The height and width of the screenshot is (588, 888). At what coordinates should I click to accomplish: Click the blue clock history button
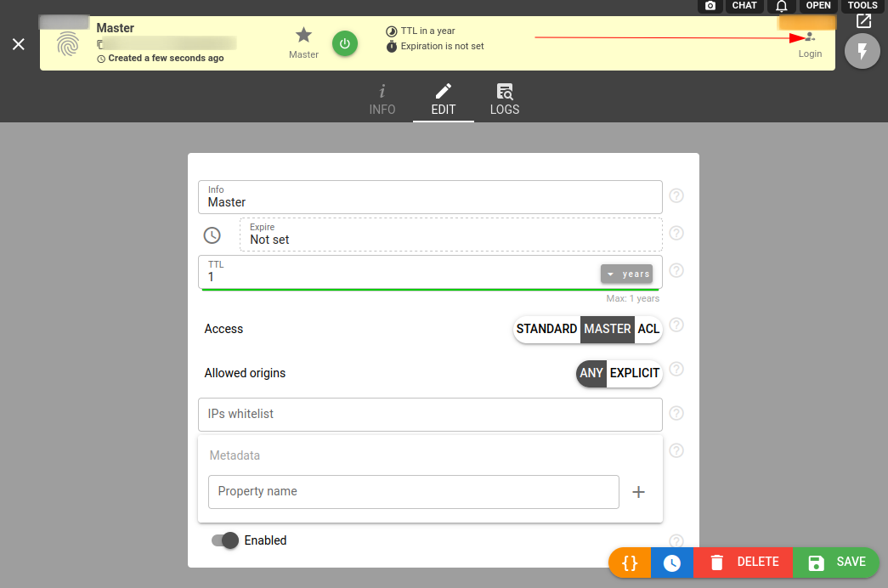[672, 563]
